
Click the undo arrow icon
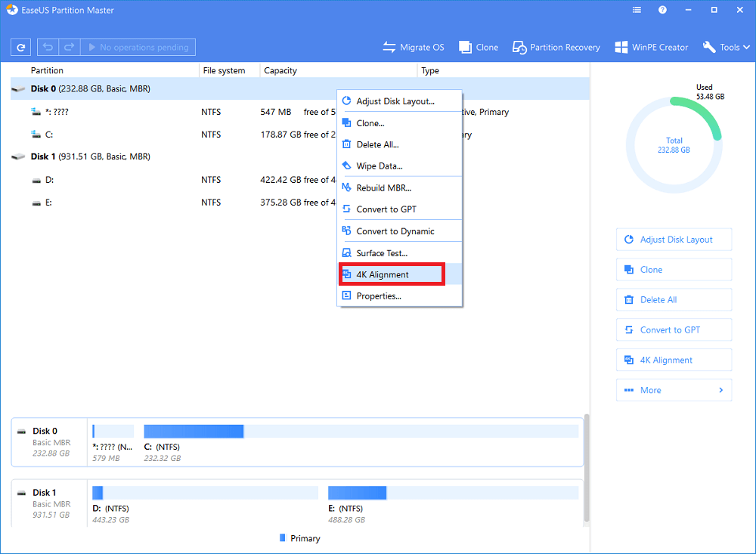(x=48, y=48)
